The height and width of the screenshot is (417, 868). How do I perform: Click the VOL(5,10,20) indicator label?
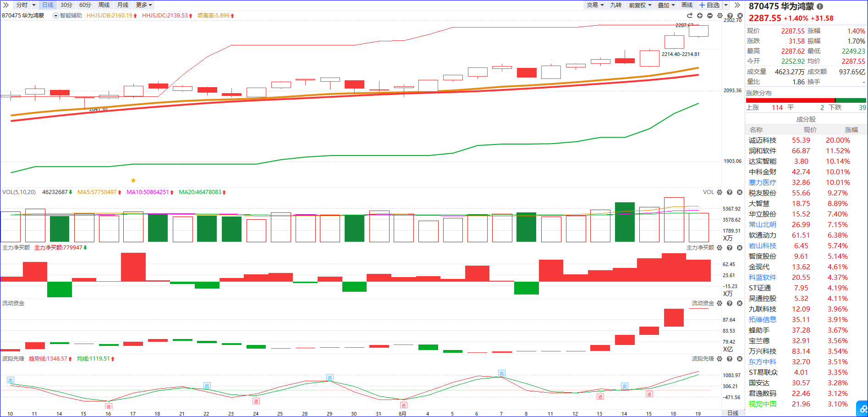[x=19, y=192]
